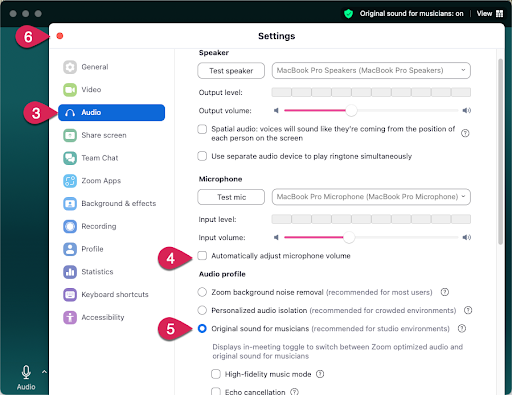Switch to Video settings
Image resolution: width=512 pixels, height=395 pixels.
point(111,90)
